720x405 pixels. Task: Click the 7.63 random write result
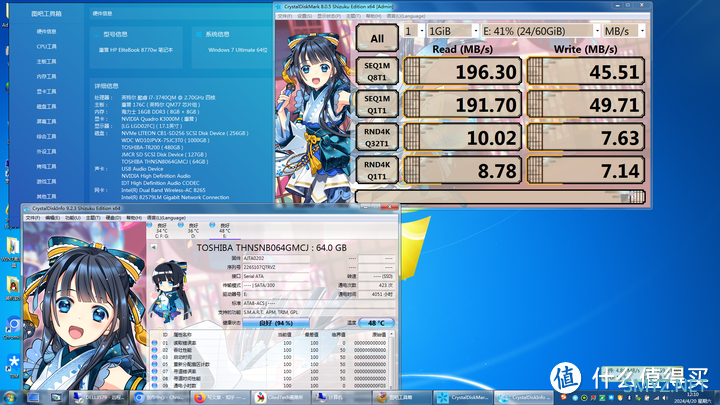[x=586, y=138]
